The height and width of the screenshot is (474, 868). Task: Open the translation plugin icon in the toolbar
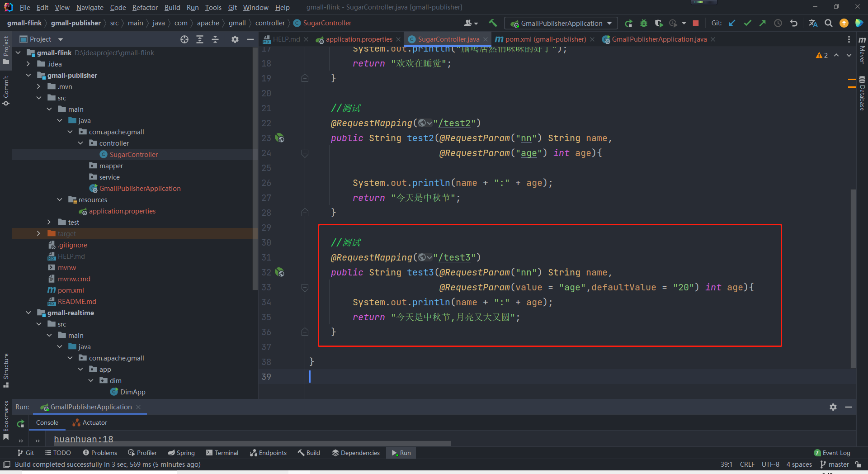[x=813, y=23]
